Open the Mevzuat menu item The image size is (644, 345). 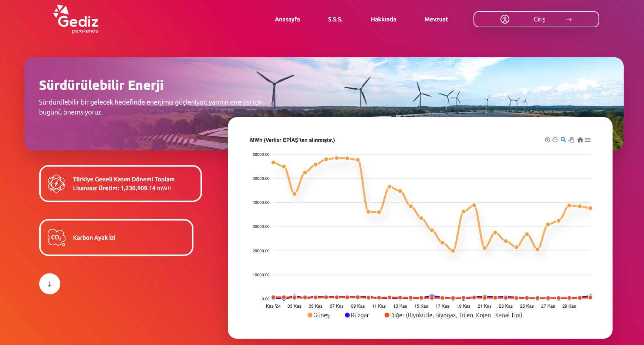[x=436, y=19]
